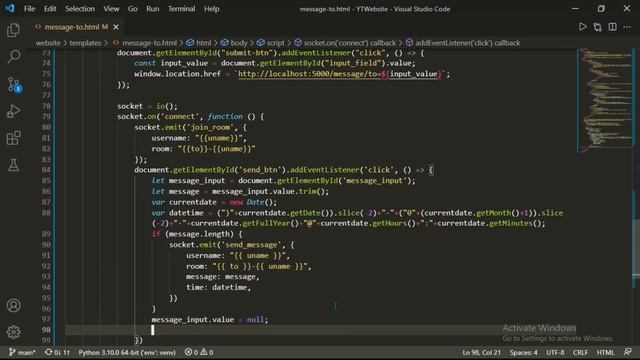
Task: Open editor More Actions ellipsis
Action: (627, 27)
